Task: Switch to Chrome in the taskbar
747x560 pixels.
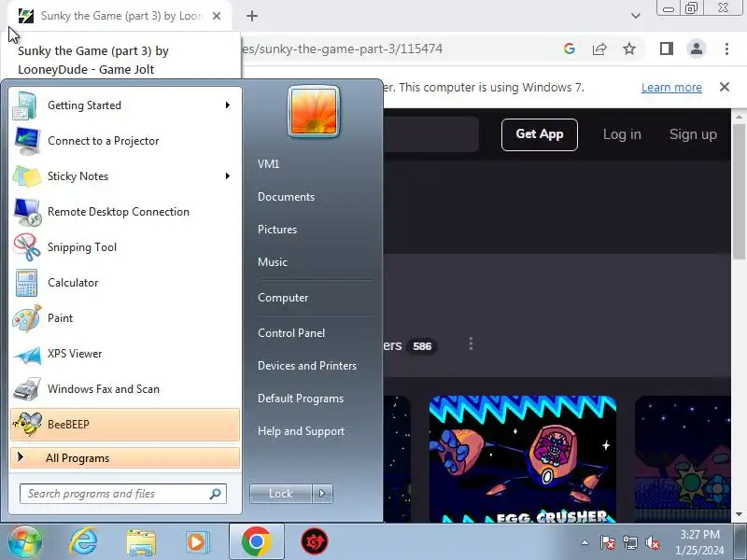Action: click(256, 541)
